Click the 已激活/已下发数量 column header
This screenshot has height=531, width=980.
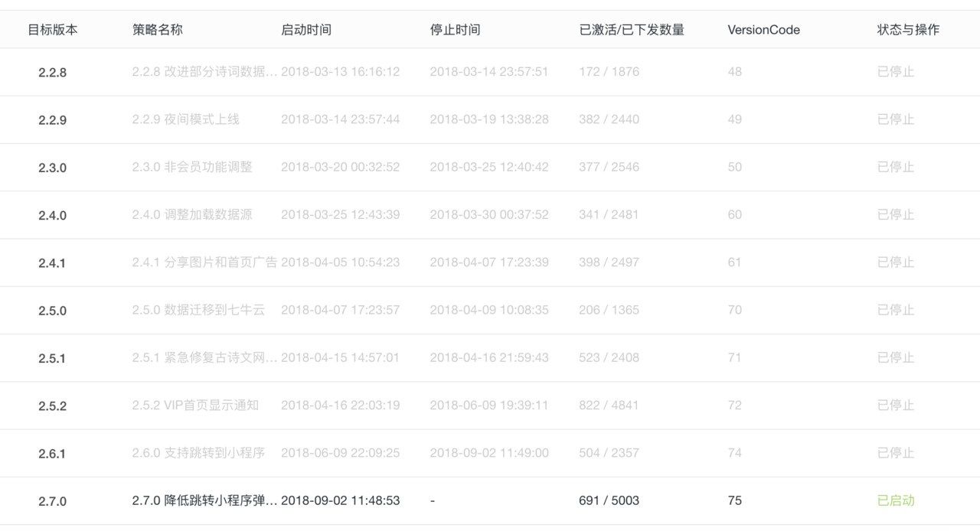coord(632,30)
